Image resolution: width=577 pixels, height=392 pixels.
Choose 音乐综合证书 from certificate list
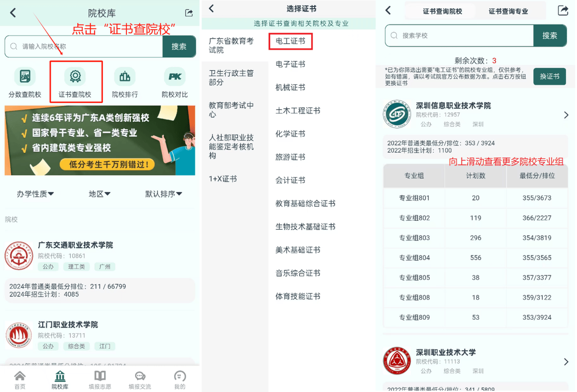click(298, 273)
